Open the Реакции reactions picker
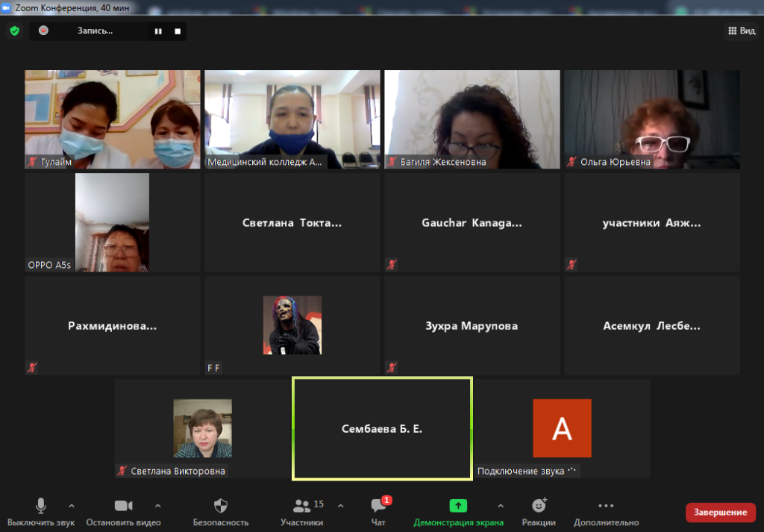The height and width of the screenshot is (532, 764). [538, 512]
